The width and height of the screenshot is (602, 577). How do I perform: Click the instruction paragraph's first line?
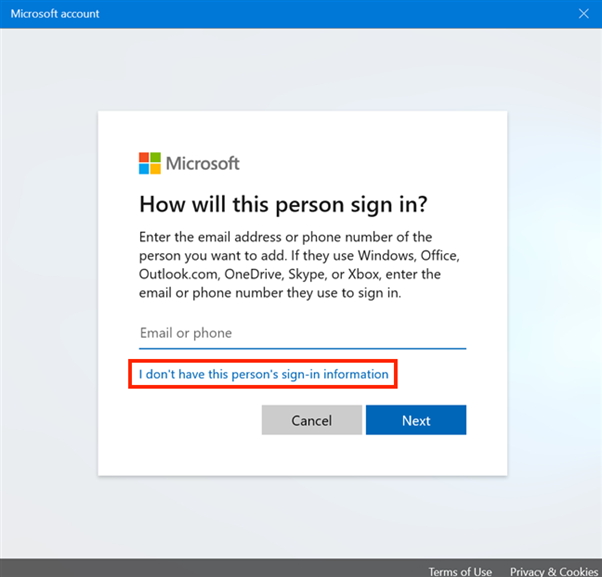285,237
